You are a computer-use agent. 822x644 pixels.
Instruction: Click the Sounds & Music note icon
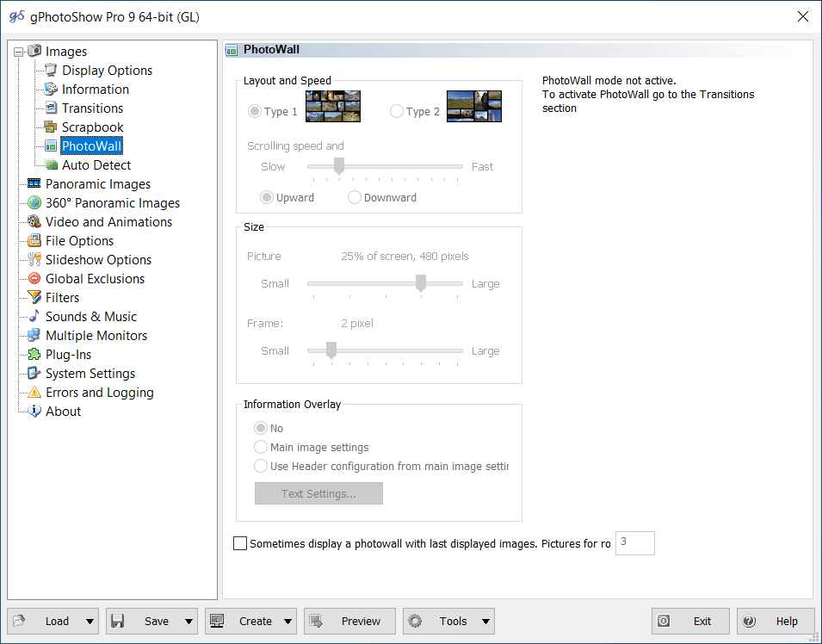[x=34, y=316]
